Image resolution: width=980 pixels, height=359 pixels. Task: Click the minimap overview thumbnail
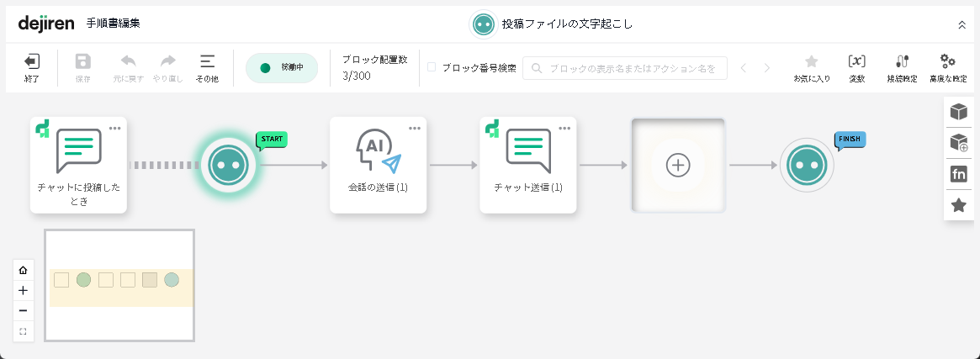119,286
